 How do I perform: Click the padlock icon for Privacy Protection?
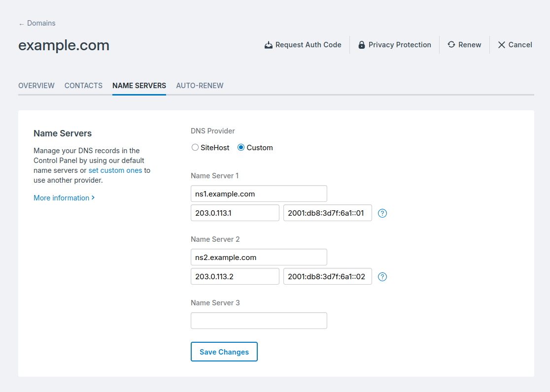pyautogui.click(x=362, y=44)
